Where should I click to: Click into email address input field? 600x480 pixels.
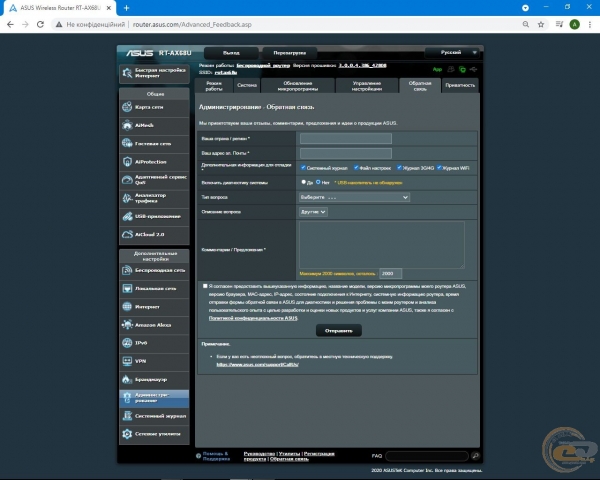coord(346,153)
